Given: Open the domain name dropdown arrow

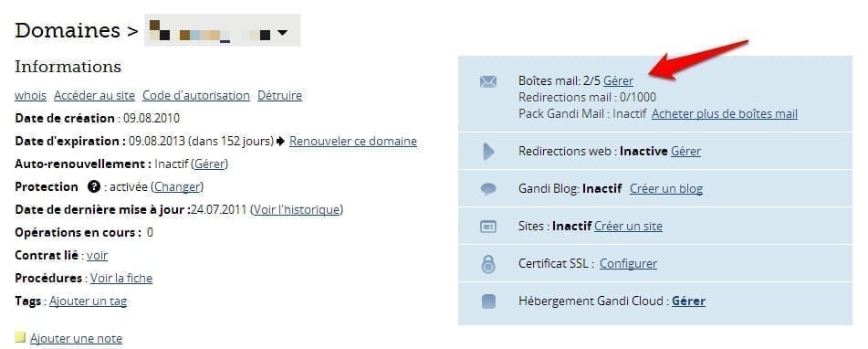Looking at the screenshot, I should click(x=282, y=33).
